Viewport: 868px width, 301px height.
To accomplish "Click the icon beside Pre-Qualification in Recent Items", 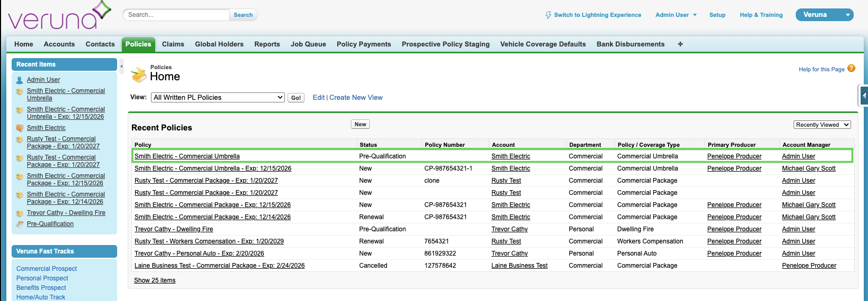I will coord(20,224).
